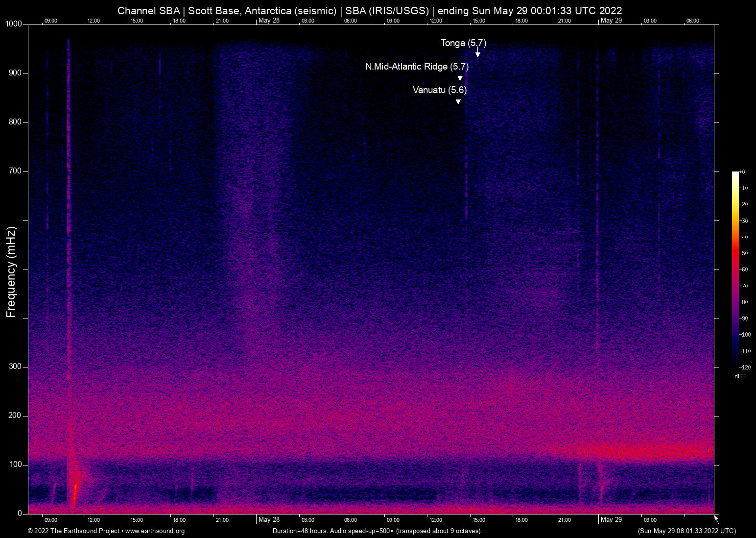
Task: Click the dBFS unit label under colorbar
Action: (740, 376)
